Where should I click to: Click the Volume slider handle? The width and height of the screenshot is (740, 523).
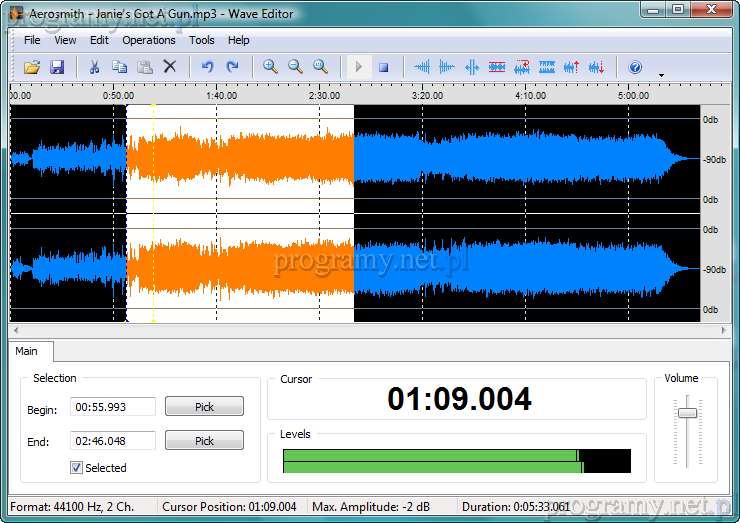[x=687, y=413]
